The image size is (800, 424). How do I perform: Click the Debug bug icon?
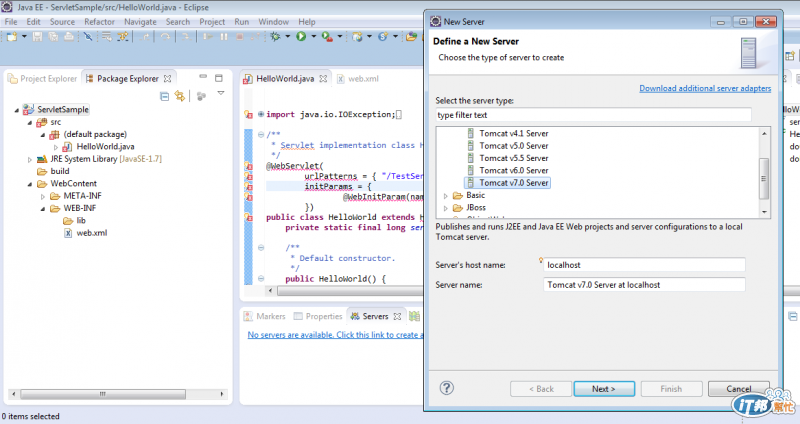coord(276,37)
